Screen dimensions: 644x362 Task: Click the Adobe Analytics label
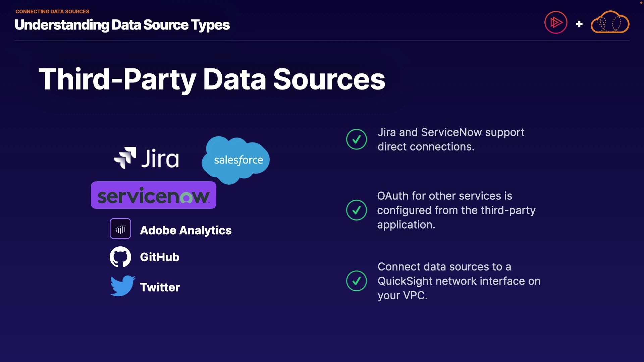tap(185, 230)
